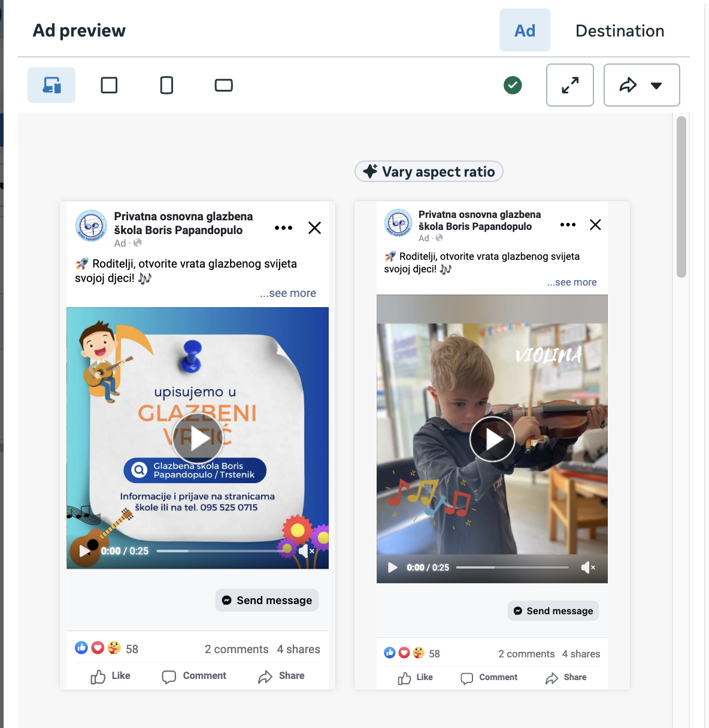Comment on the right ad post

[x=489, y=678]
